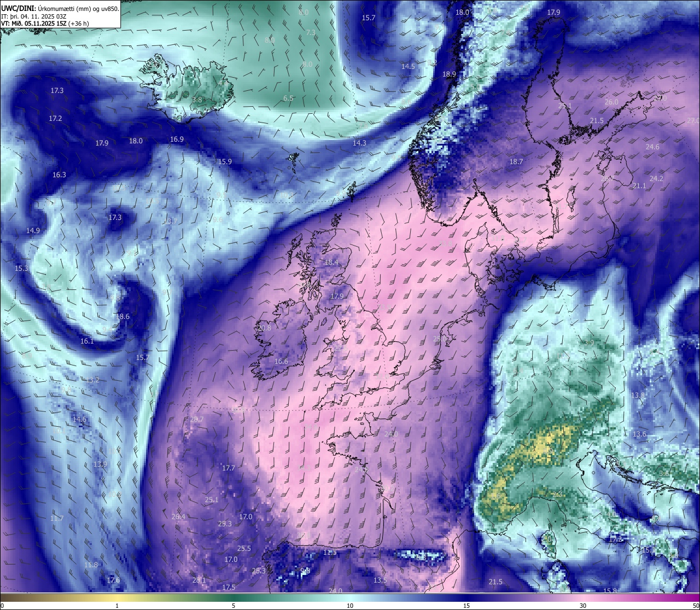This screenshot has height=610, width=700.
Task: Click the 14.6 map value
Action: click(x=79, y=420)
